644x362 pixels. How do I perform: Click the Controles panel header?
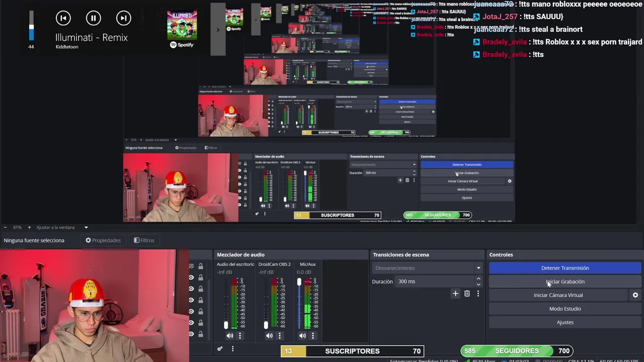(565, 255)
